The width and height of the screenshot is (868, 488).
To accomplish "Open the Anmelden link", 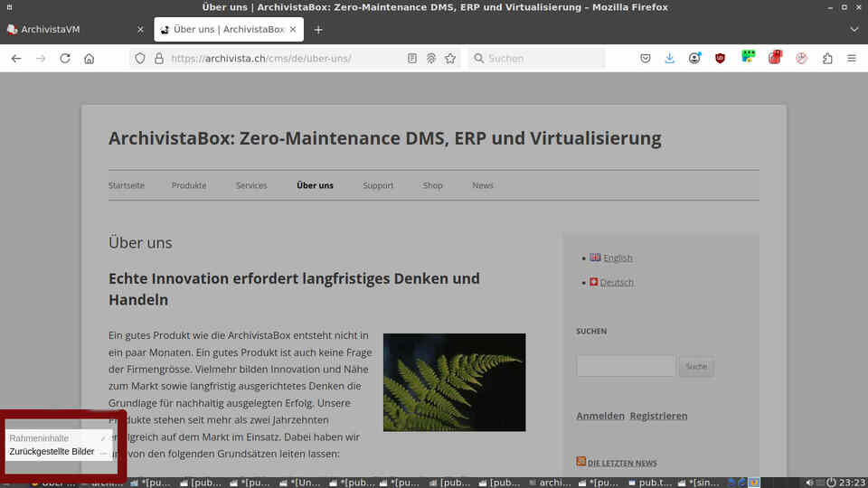I will point(600,416).
